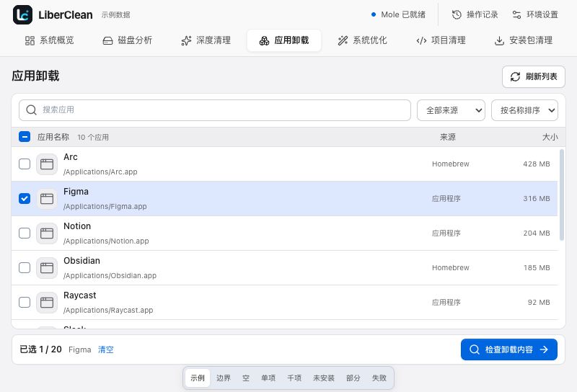Click the 示例数据 label
577x392 pixels.
coord(116,15)
